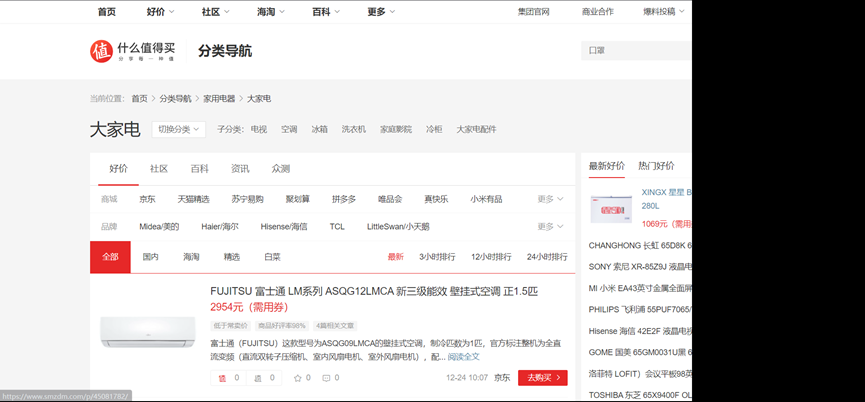Switch to the 社区 content tab
This screenshot has height=402, width=865.
(x=159, y=169)
